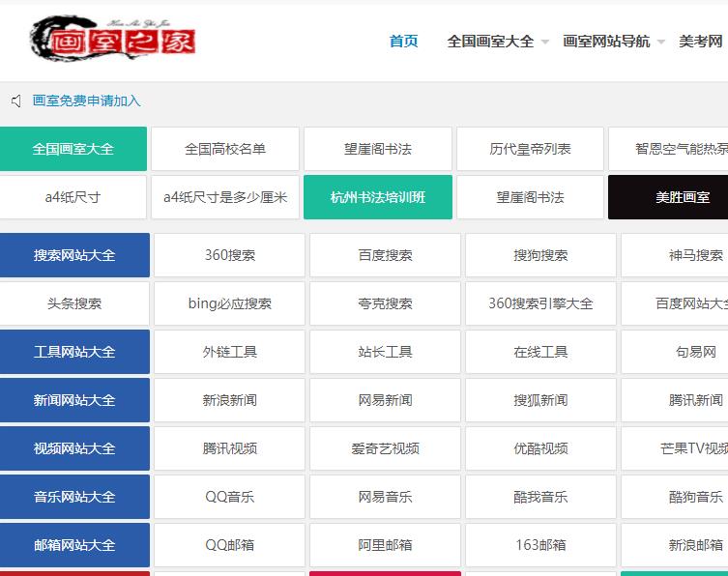Open the a4纸尺寸是多少厘米 tile

tap(225, 197)
